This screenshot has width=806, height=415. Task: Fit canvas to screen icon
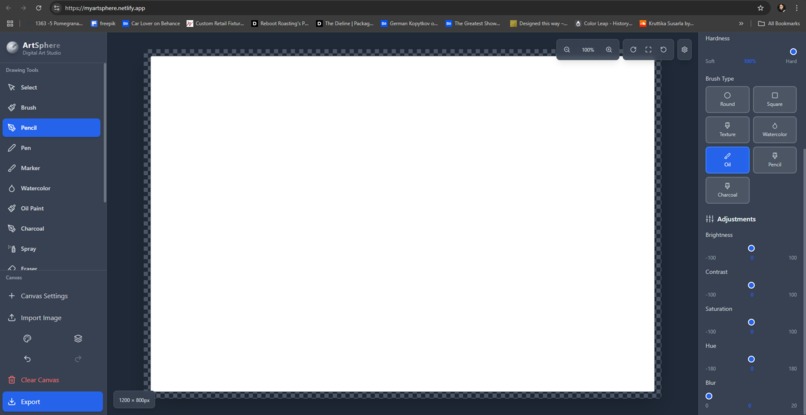648,50
